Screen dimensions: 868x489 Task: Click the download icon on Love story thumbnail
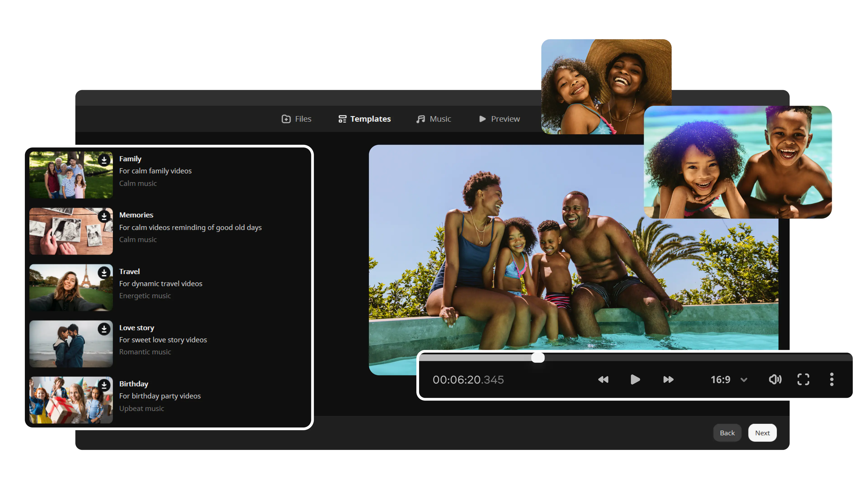[104, 329]
